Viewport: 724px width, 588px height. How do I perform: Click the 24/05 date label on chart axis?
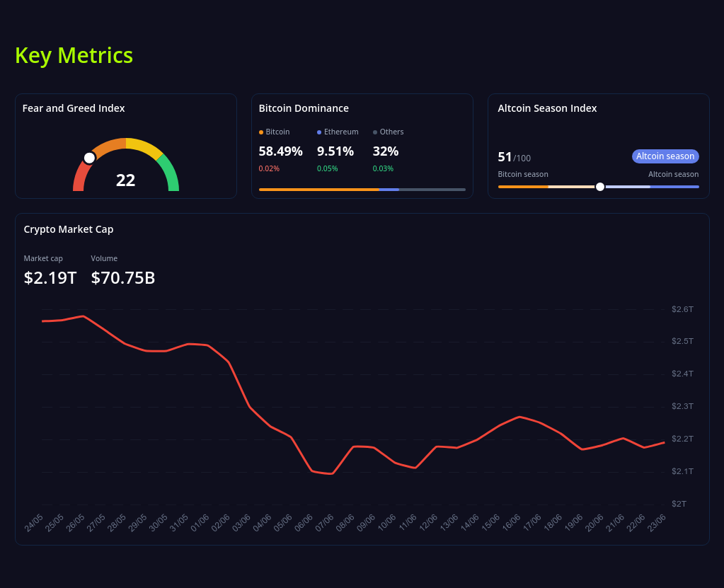click(34, 523)
